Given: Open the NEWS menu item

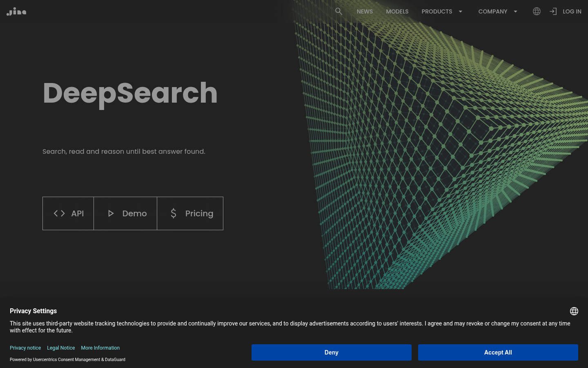Looking at the screenshot, I should [x=365, y=11].
